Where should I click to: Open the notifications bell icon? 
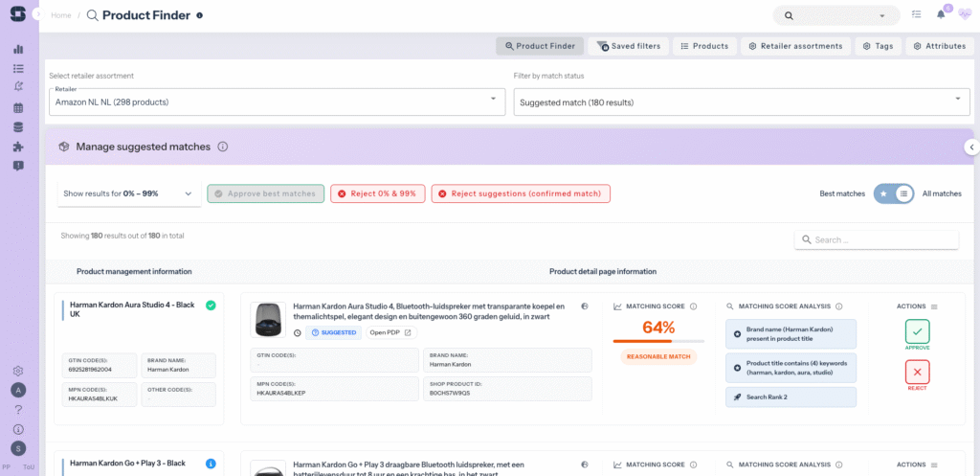click(941, 14)
